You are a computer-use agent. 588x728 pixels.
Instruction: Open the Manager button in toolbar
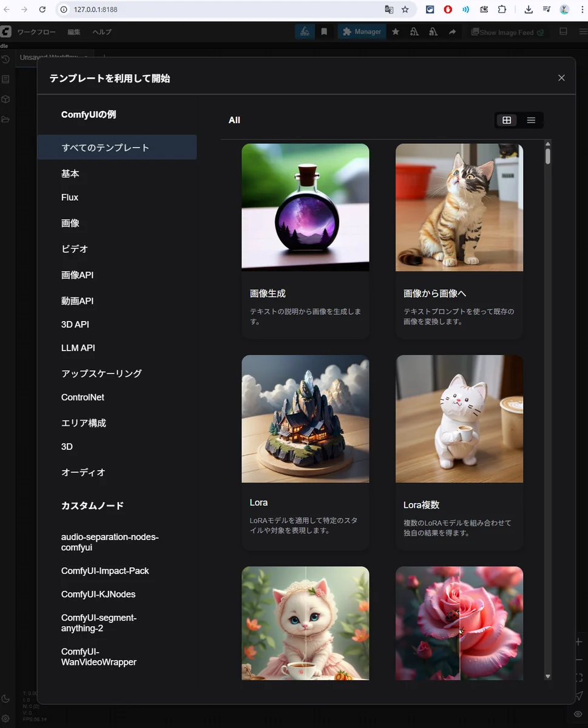pyautogui.click(x=362, y=32)
